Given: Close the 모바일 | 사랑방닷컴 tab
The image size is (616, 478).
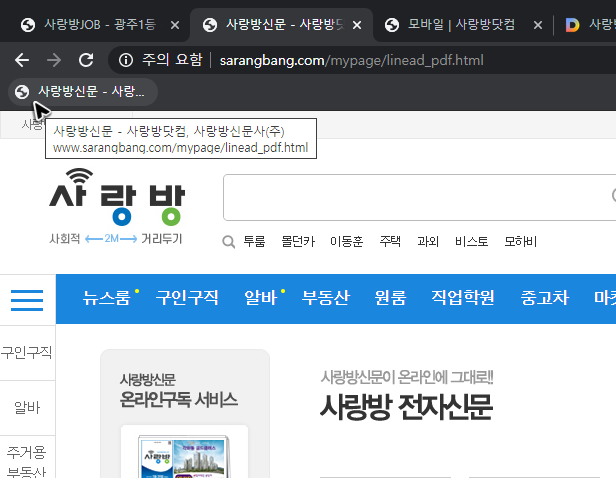Looking at the screenshot, I should click(538, 25).
